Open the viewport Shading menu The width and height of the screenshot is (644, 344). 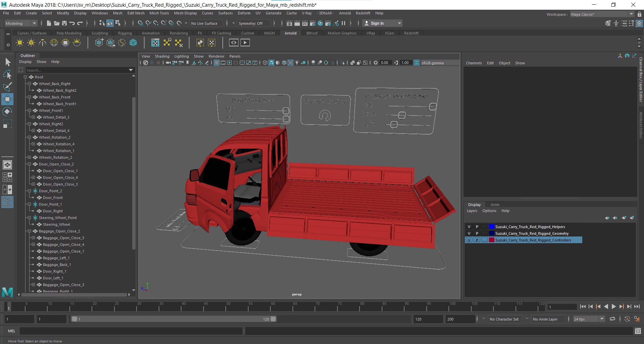tap(162, 56)
